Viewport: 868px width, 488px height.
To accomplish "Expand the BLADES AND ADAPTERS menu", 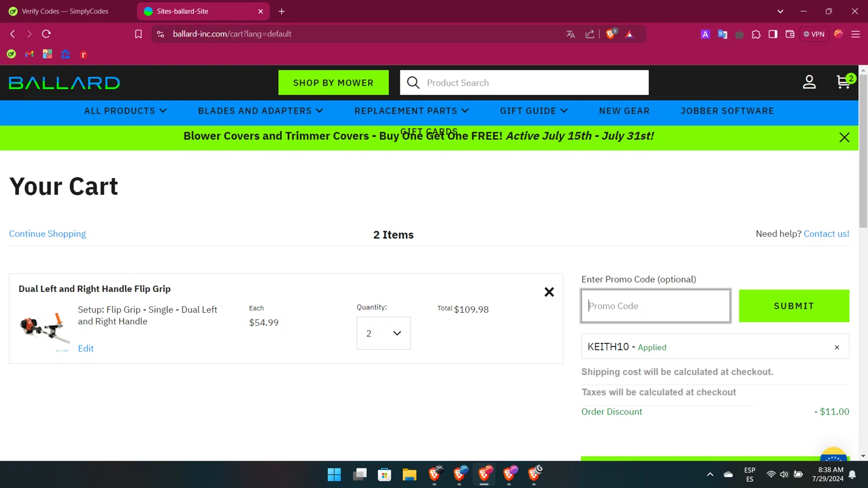I will pos(260,111).
